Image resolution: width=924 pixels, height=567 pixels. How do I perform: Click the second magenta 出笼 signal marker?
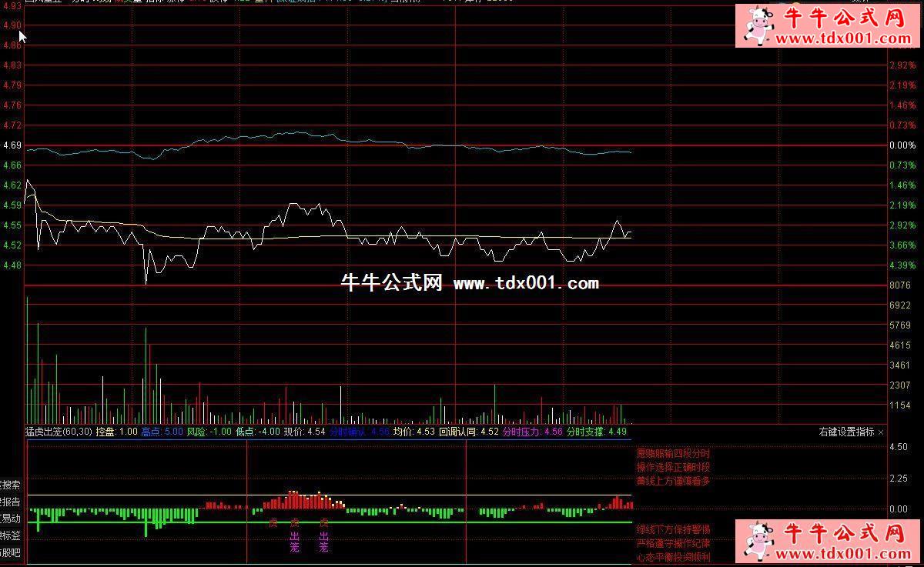[x=323, y=542]
